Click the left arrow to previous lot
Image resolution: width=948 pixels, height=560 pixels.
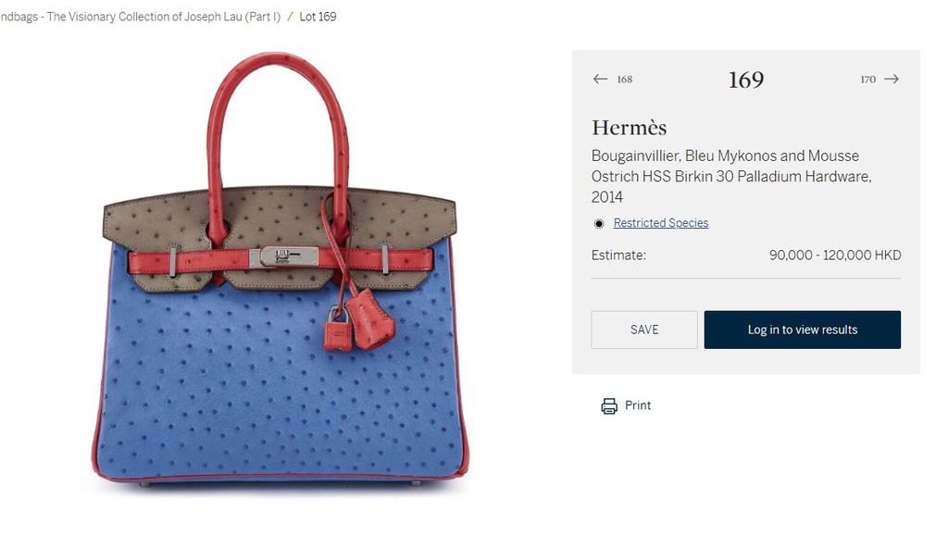click(600, 80)
